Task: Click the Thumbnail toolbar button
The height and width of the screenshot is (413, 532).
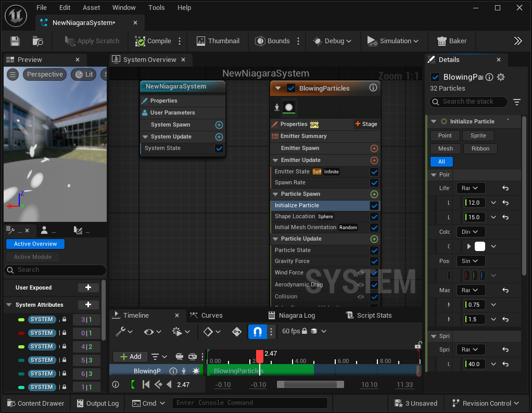Action: point(218,41)
